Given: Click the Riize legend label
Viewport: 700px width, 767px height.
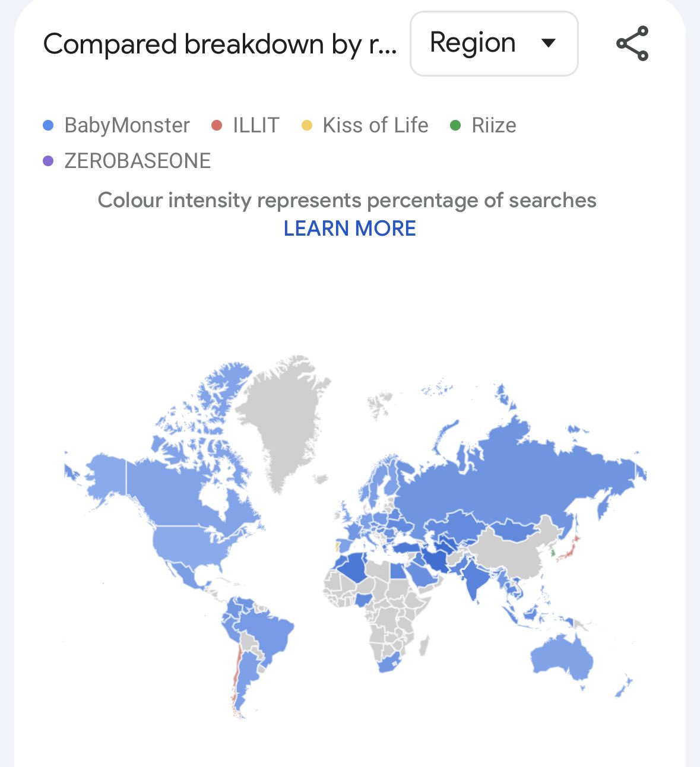Looking at the screenshot, I should pyautogui.click(x=494, y=125).
